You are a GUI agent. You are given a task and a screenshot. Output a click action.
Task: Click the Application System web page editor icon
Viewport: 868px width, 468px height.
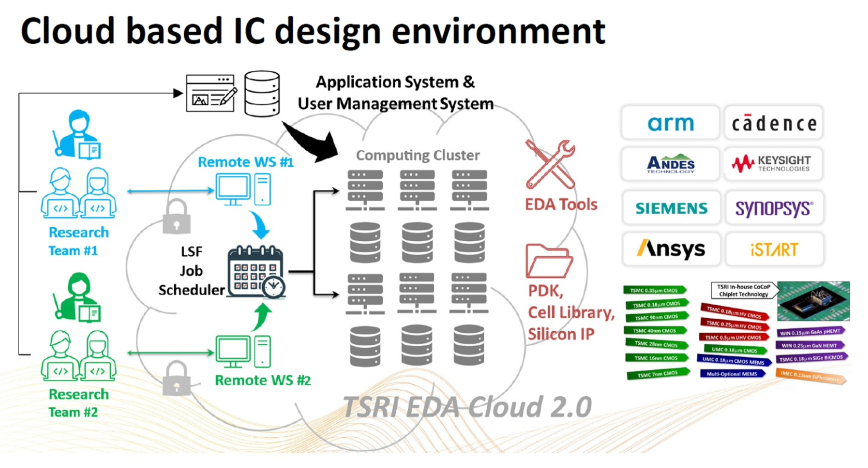point(211,94)
